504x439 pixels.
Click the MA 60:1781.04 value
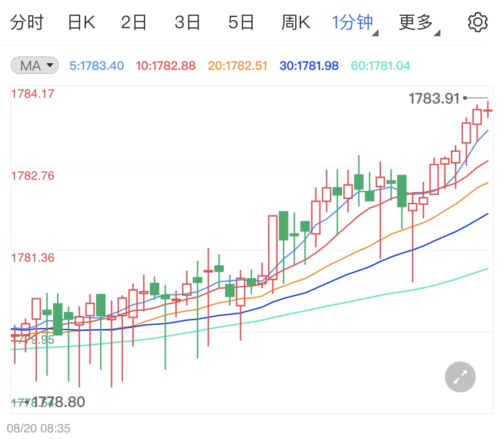(380, 65)
